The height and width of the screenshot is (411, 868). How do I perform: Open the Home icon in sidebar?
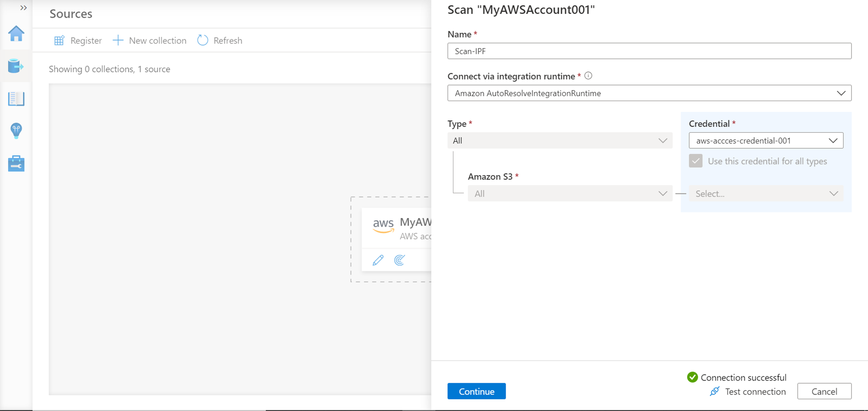pos(16,33)
